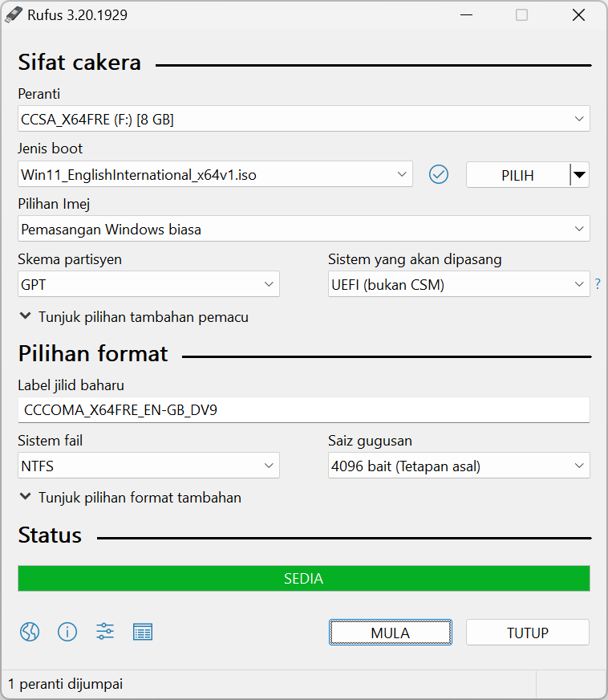Click the MULA button
608x700 pixels.
[391, 632]
